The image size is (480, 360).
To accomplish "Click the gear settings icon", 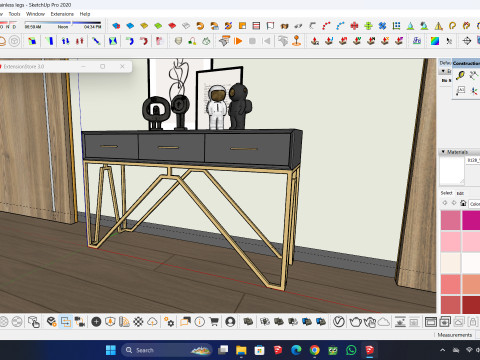I will click(x=169, y=322).
